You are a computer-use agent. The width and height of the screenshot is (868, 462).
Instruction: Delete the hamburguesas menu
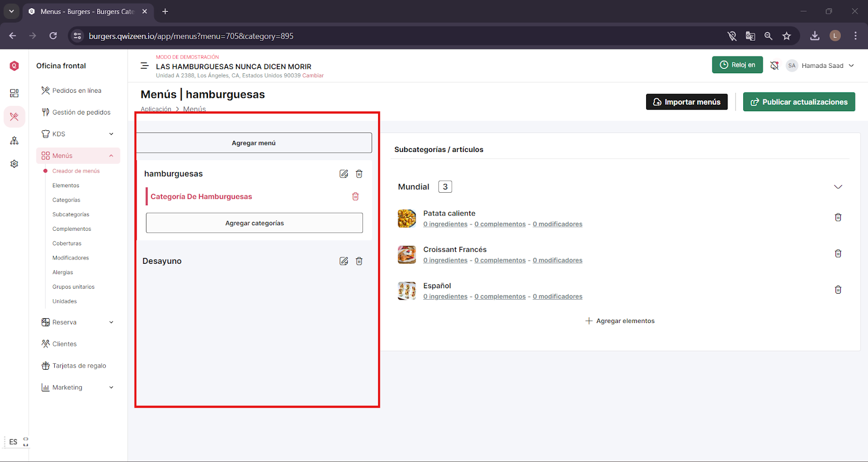tap(359, 174)
